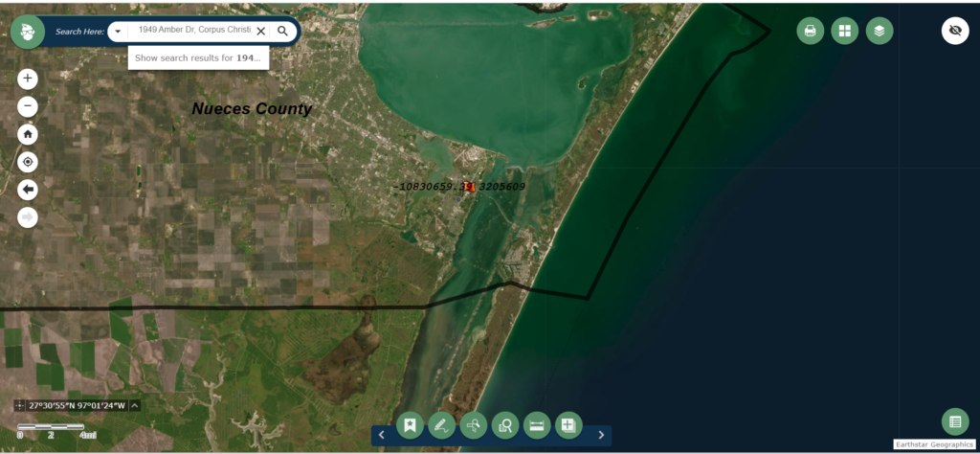Open the Query search tool

[505, 426]
